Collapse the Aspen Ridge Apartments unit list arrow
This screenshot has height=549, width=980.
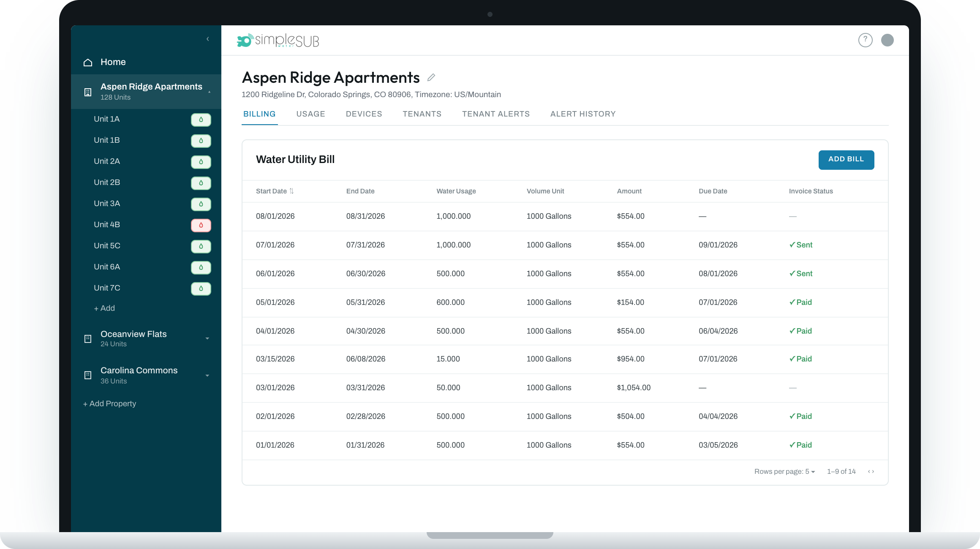[x=209, y=92]
